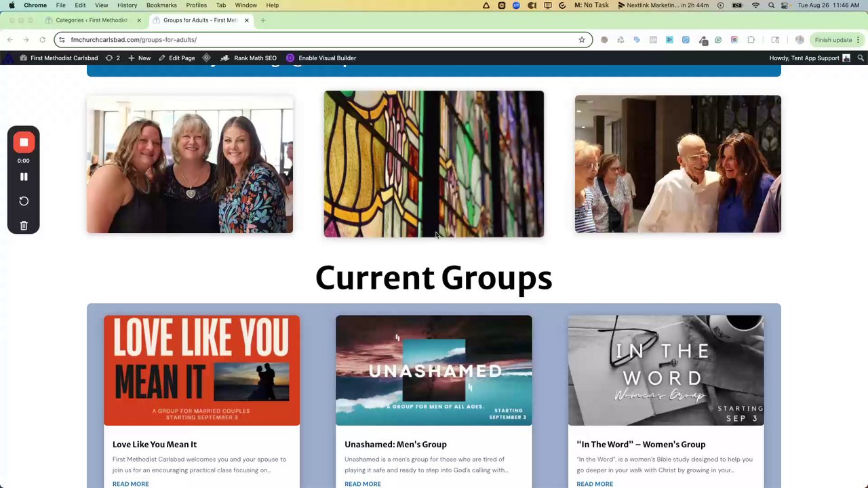Open the New content menu
868x488 pixels.
point(139,58)
